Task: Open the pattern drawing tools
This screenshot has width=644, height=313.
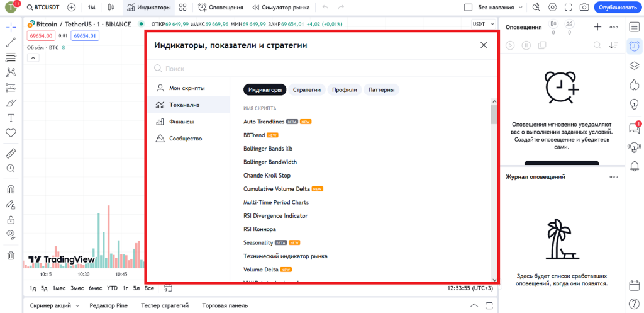Action: tap(11, 72)
